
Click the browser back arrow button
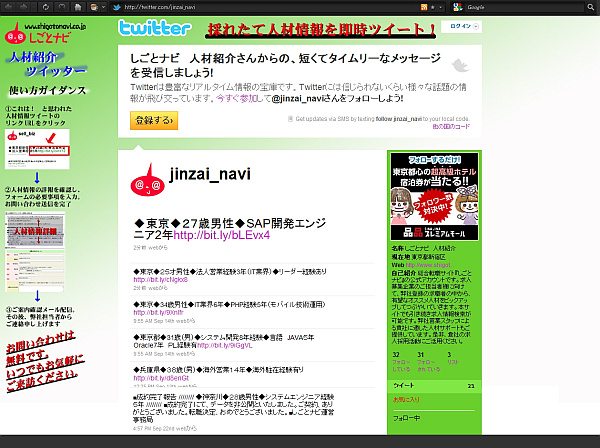pyautogui.click(x=8, y=7)
